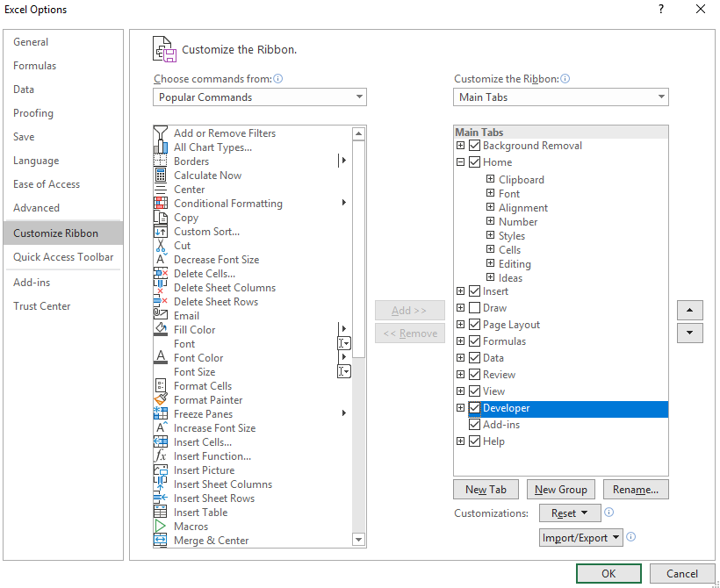Image resolution: width=720 pixels, height=588 pixels.
Task: Uncheck the Add-ins tab checkbox in Main Tabs
Action: pyautogui.click(x=474, y=424)
